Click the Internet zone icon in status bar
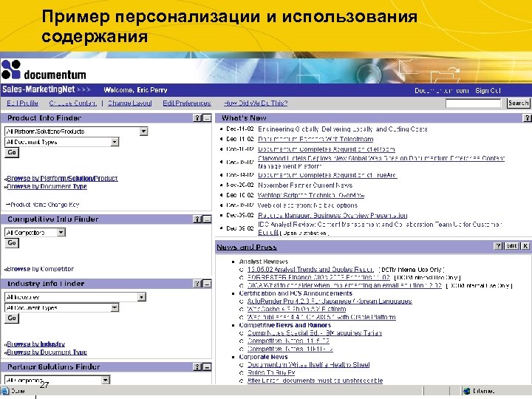The image size is (532, 399). pyautogui.click(x=467, y=391)
